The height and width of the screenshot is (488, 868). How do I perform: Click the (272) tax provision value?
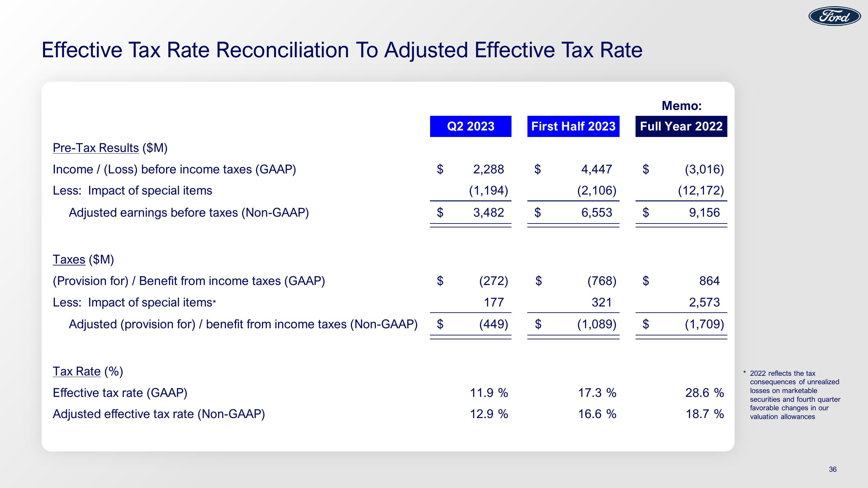[494, 281]
